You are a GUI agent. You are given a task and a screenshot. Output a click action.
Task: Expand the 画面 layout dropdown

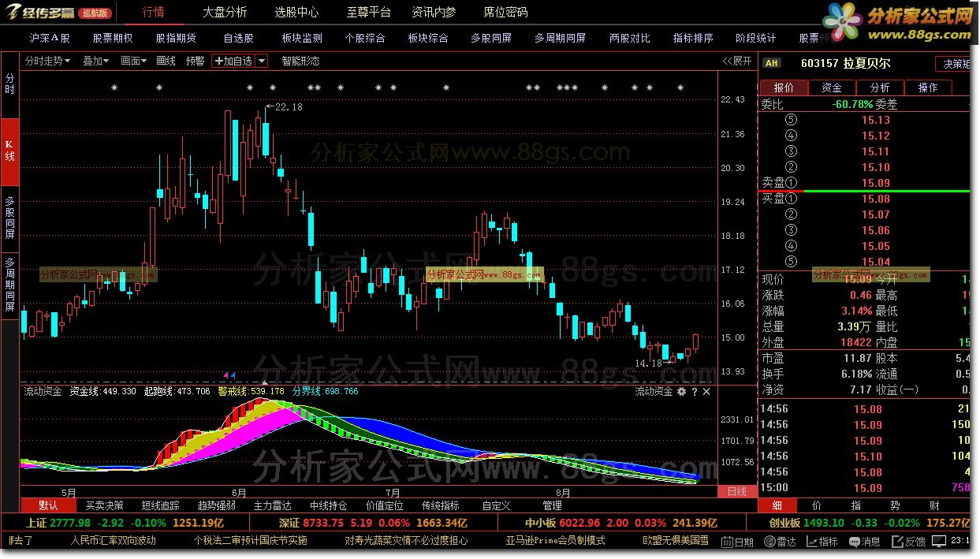[x=133, y=61]
